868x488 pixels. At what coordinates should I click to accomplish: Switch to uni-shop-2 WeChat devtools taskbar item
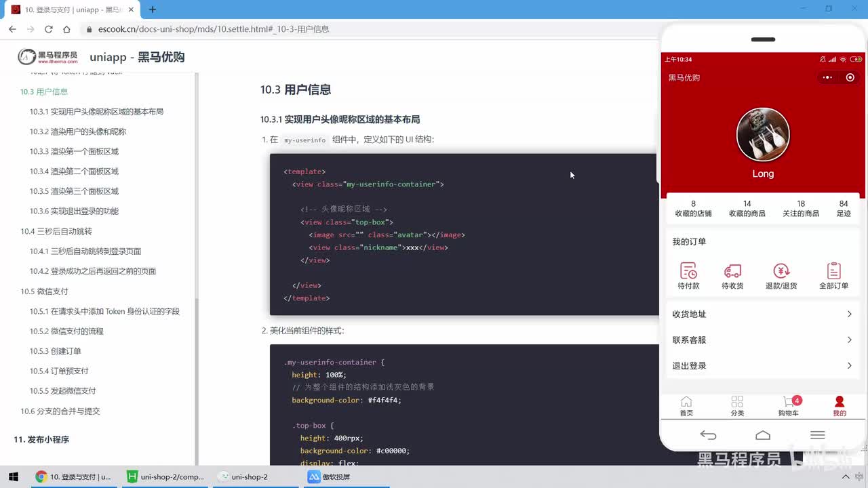[x=256, y=476]
